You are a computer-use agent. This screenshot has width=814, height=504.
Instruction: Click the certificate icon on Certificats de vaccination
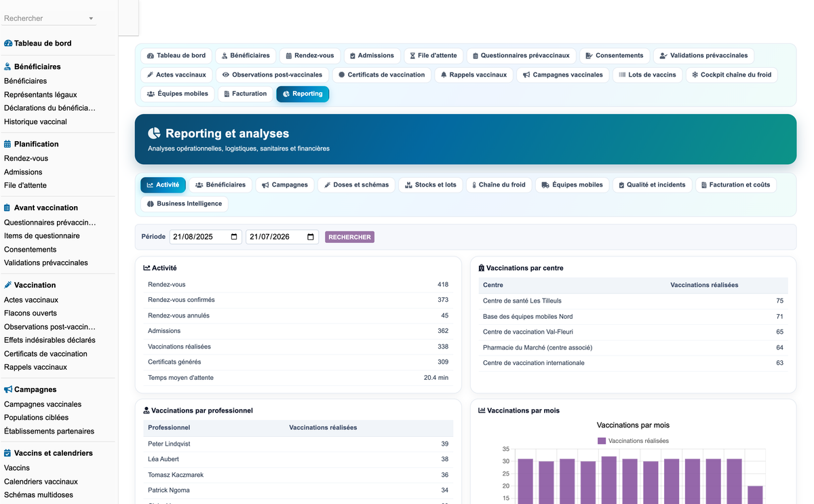coord(342,75)
